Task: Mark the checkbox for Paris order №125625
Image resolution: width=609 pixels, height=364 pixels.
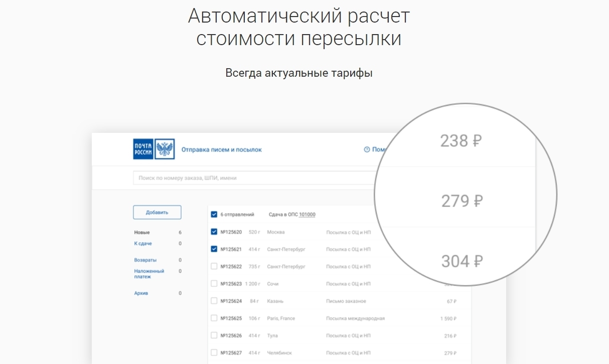Action: click(x=214, y=318)
